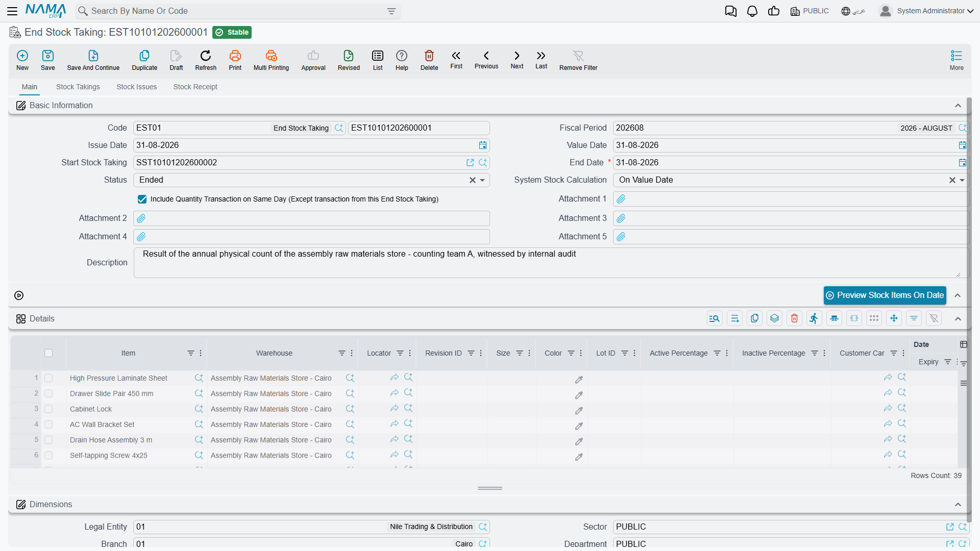Screen dimensions: 980x551
Task: Go to First record
Action: tap(456, 60)
